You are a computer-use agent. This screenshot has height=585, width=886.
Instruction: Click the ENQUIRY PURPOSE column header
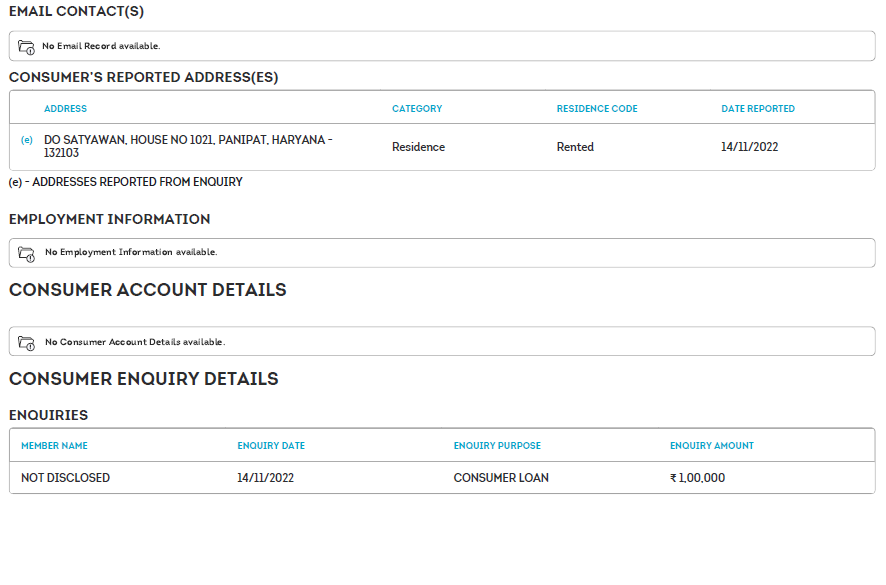coord(497,446)
